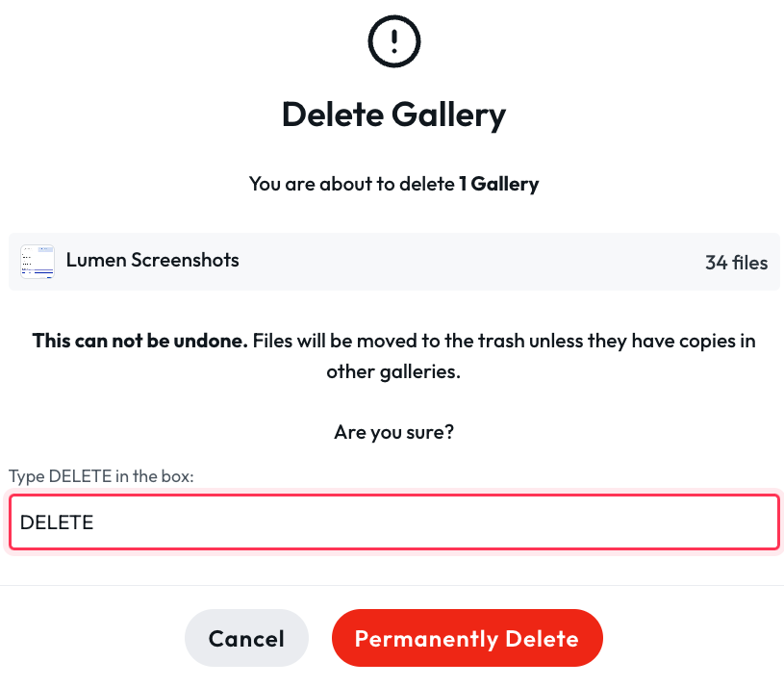Click the Delete Gallery heading
Screen dimensions: 784x687
[x=394, y=115]
